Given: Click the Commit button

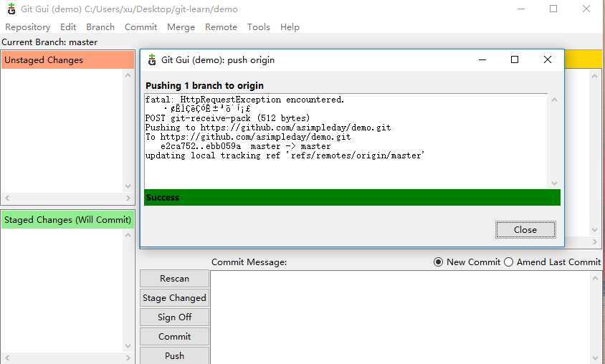Looking at the screenshot, I should point(174,336).
